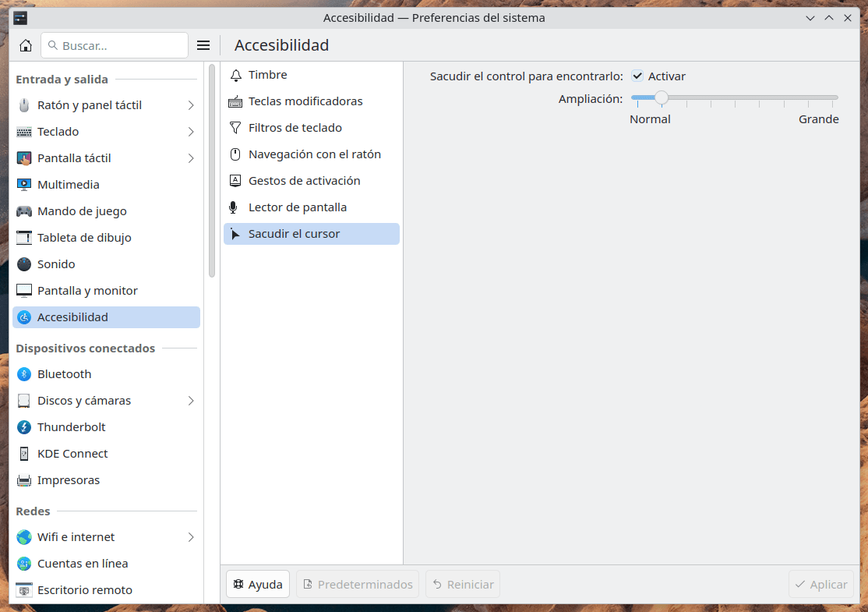Expand Ratón y panel táctil chevron

(x=191, y=105)
